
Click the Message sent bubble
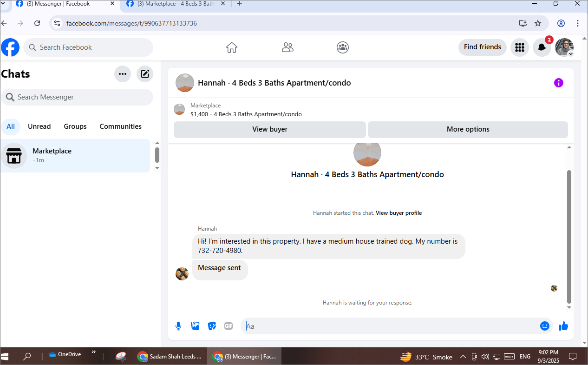pos(220,270)
